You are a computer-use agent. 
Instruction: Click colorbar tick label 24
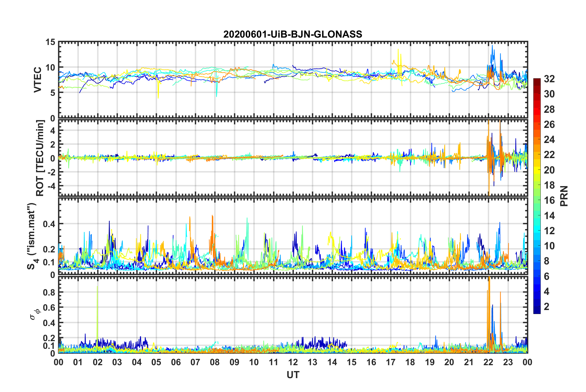pos(549,140)
